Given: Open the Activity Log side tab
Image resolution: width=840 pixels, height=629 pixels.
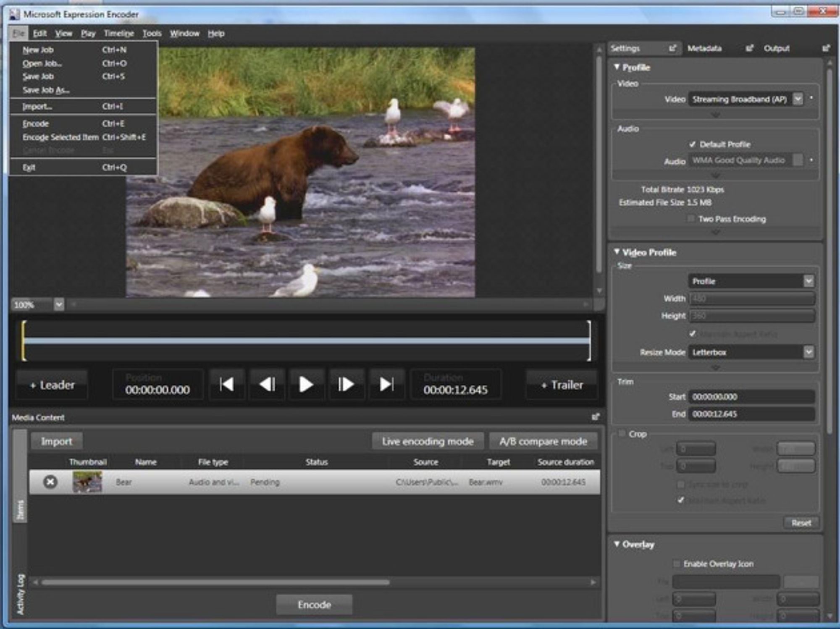Looking at the screenshot, I should [20, 594].
